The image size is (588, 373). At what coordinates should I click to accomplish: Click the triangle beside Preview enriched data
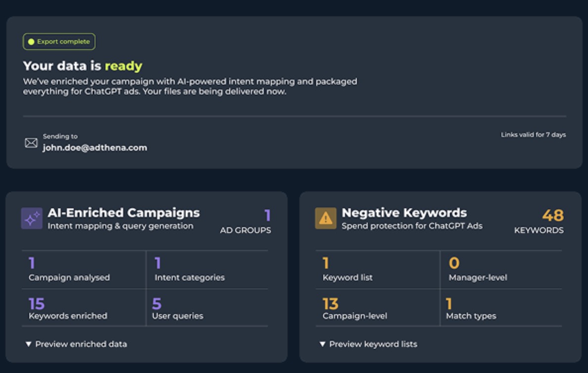pos(28,344)
